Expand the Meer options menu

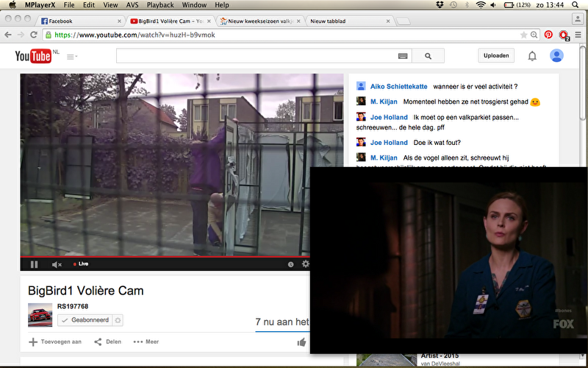(146, 342)
